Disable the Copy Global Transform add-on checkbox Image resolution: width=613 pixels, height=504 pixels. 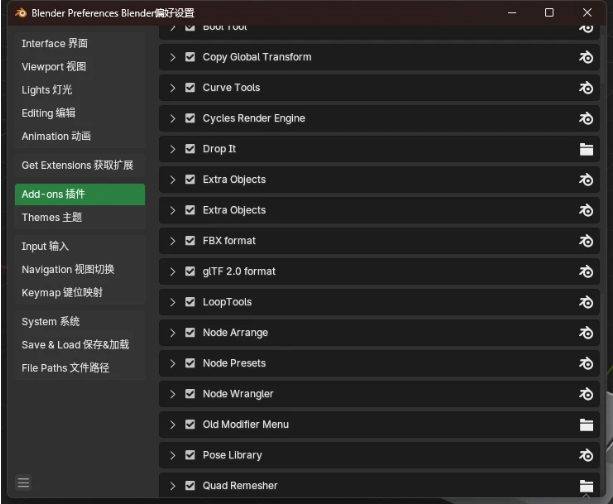(190, 57)
